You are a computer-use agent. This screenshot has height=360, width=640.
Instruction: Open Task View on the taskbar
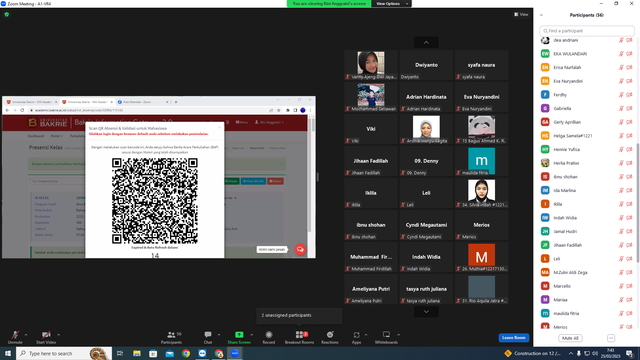120,353
